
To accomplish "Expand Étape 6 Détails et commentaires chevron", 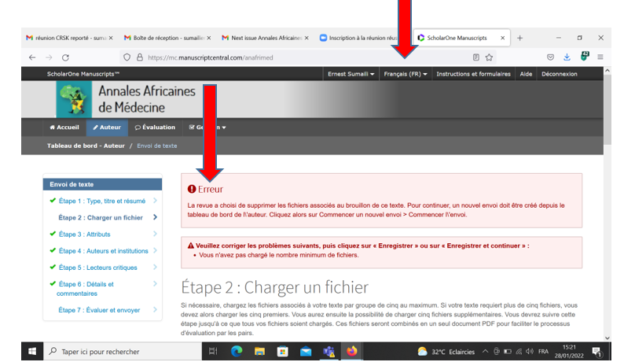I will pos(155,284).
